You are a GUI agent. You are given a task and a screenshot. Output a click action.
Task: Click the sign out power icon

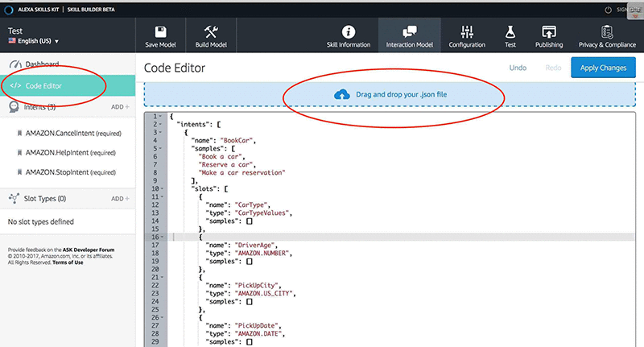click(609, 10)
